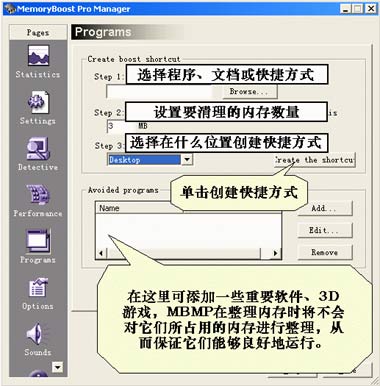
Task: Open the Performance page icon
Action: pyautogui.click(x=38, y=195)
